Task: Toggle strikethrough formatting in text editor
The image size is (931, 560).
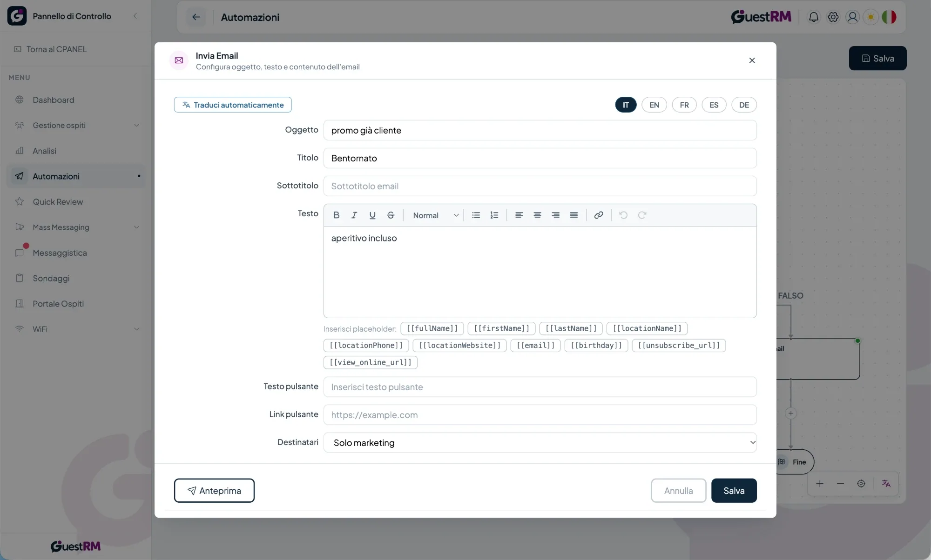Action: 391,215
